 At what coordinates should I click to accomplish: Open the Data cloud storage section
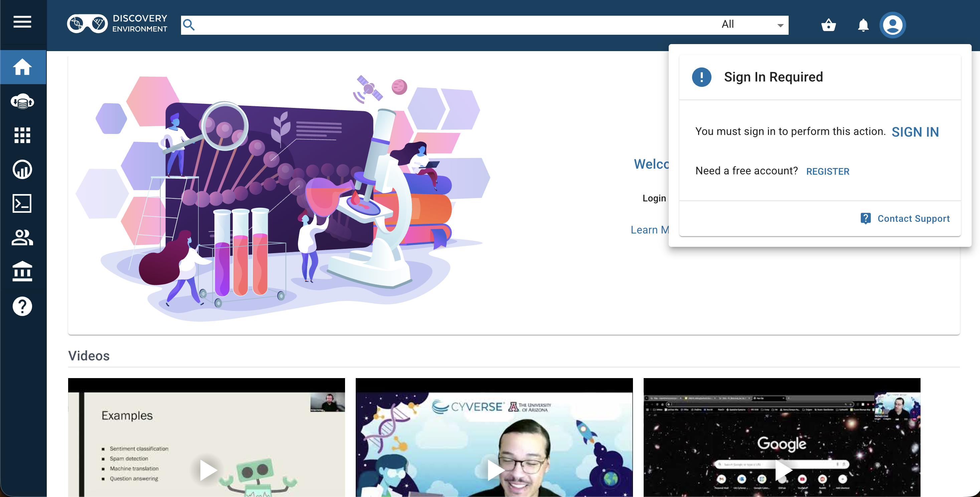22,102
